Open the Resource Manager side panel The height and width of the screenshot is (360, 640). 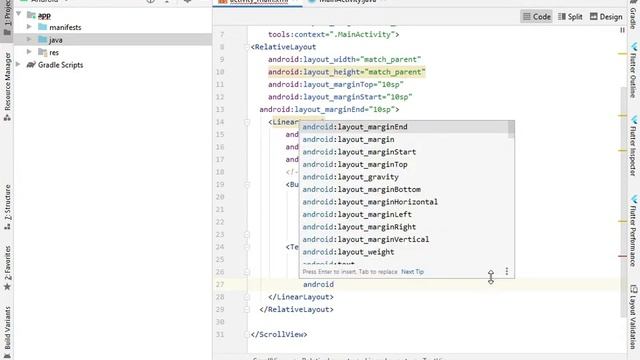click(7, 87)
